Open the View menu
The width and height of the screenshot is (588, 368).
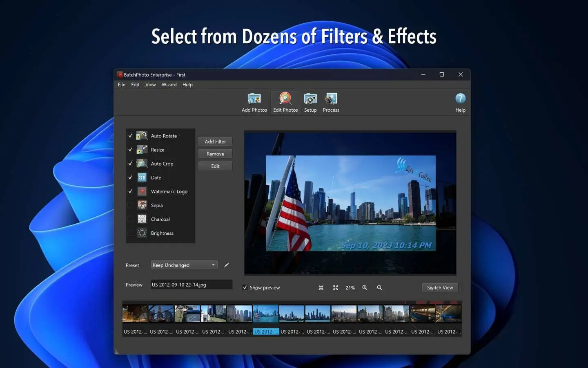(151, 85)
